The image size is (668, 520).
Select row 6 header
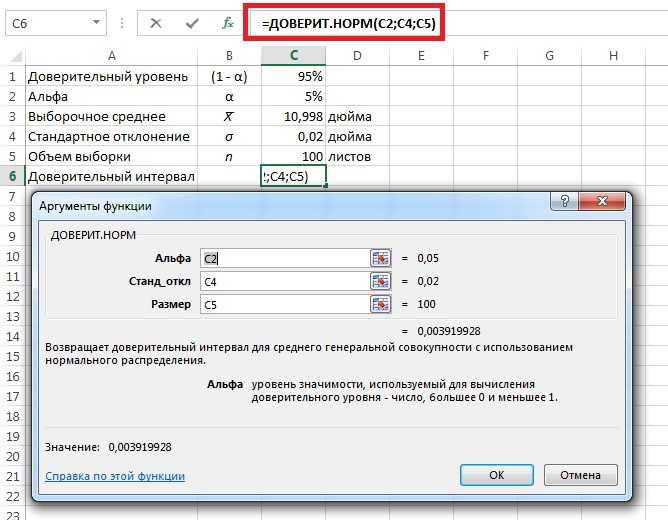click(x=13, y=176)
